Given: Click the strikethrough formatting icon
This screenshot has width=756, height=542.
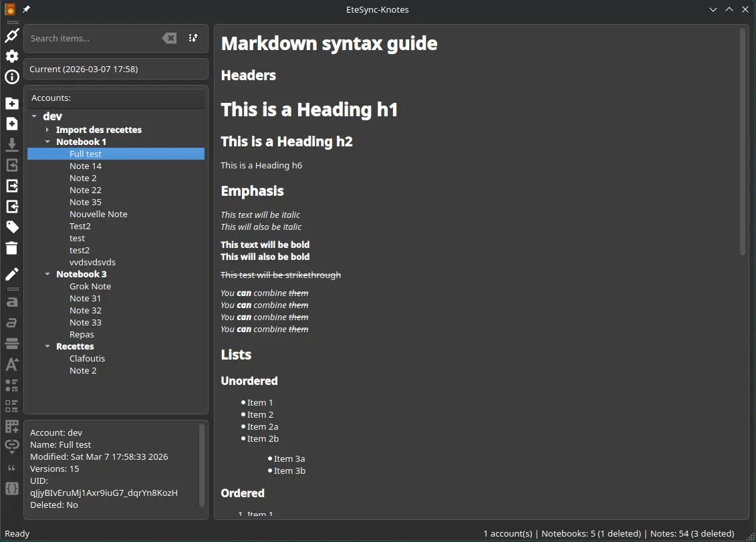Looking at the screenshot, I should (12, 344).
